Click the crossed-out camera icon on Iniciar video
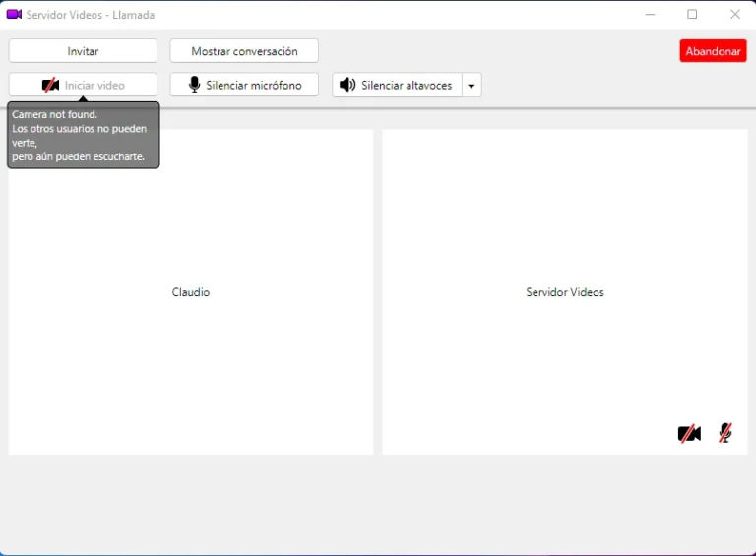This screenshot has width=756, height=556. (50, 86)
